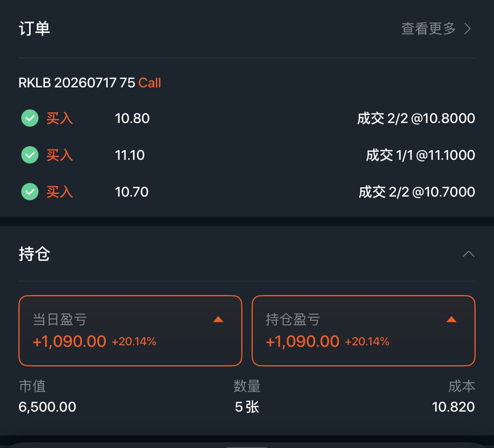494x448 pixels.
Task: Open the 查看更多 link for orders
Action: tap(428, 29)
